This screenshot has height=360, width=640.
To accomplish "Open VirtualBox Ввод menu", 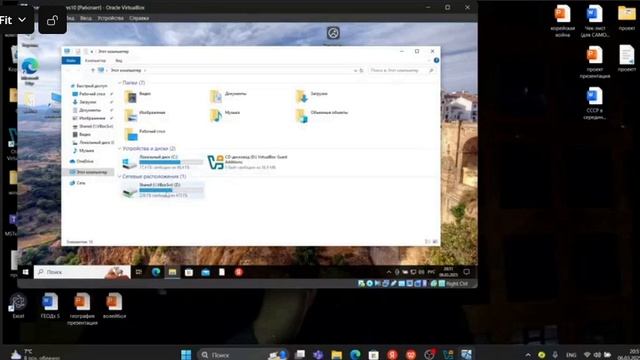I will pyautogui.click(x=86, y=18).
